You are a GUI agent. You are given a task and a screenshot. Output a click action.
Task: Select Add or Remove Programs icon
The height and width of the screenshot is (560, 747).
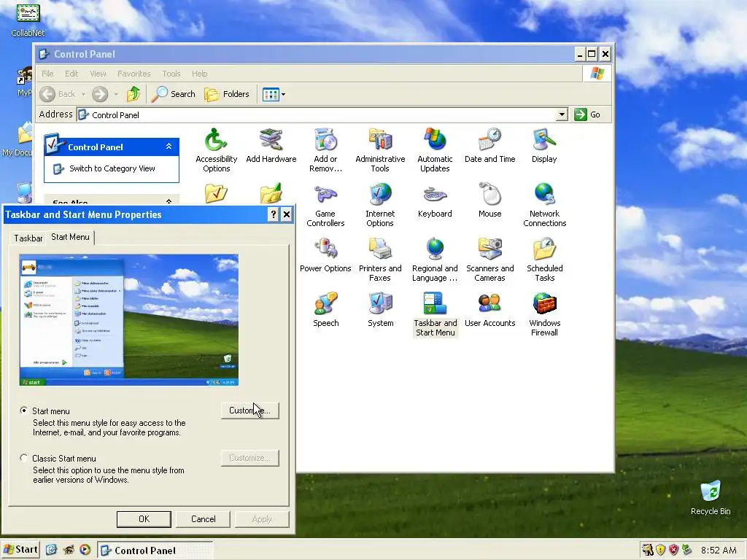point(325,150)
